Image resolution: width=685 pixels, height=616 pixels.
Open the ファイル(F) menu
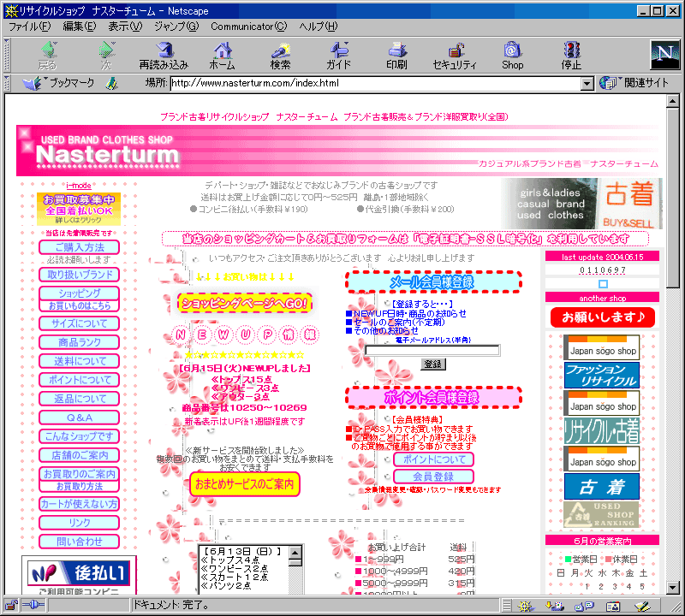point(30,27)
